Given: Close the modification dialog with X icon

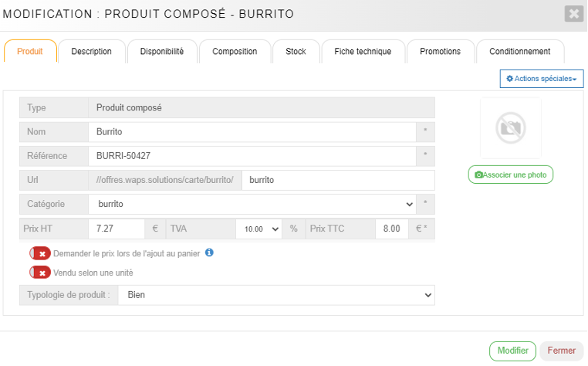Looking at the screenshot, I should [x=573, y=14].
